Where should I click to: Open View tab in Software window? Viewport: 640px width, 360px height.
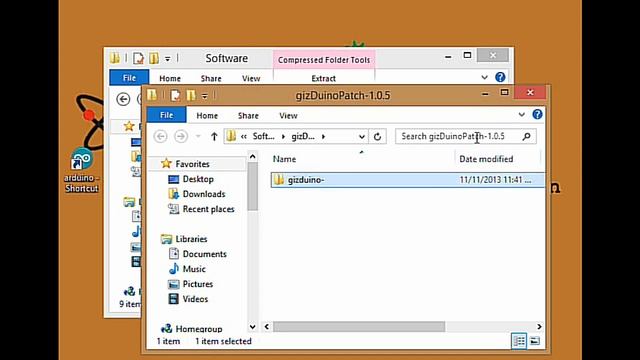(251, 78)
